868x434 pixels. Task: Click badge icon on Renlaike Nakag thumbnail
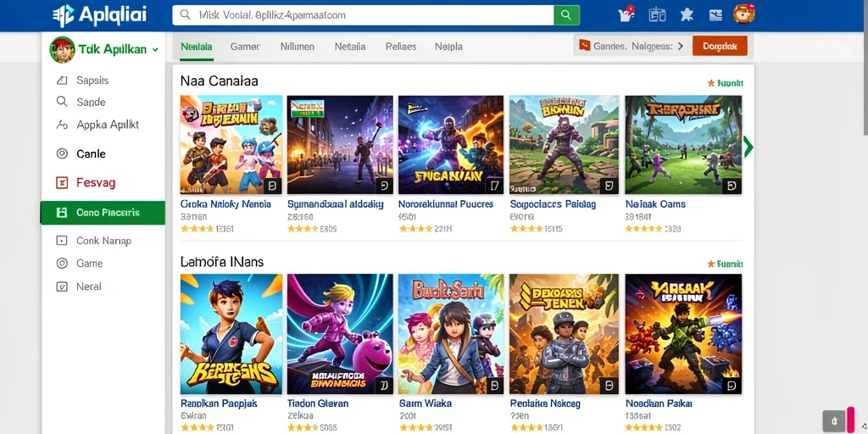coord(609,385)
